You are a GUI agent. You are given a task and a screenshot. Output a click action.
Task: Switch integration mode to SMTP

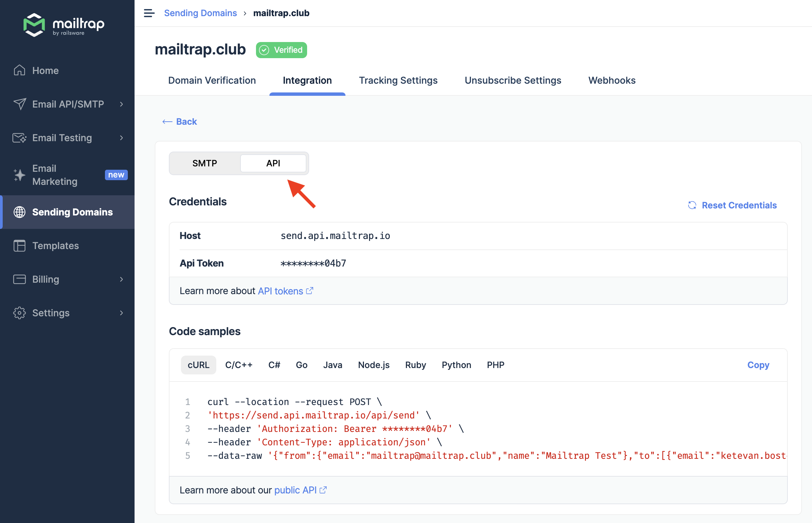click(x=205, y=163)
